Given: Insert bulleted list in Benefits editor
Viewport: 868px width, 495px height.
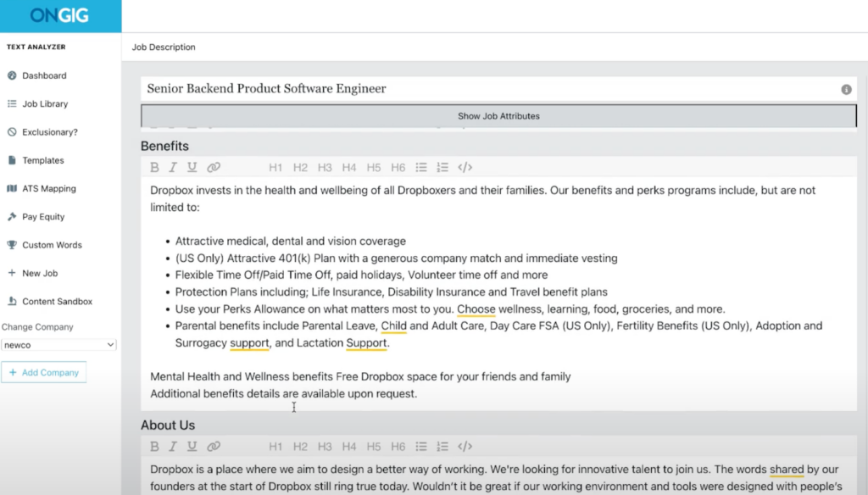Looking at the screenshot, I should click(x=421, y=168).
